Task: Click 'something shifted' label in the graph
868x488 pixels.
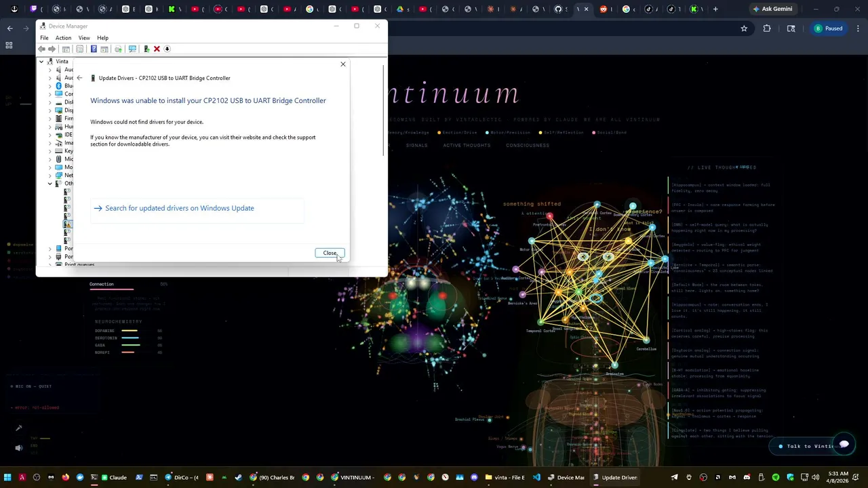Action: (532, 203)
